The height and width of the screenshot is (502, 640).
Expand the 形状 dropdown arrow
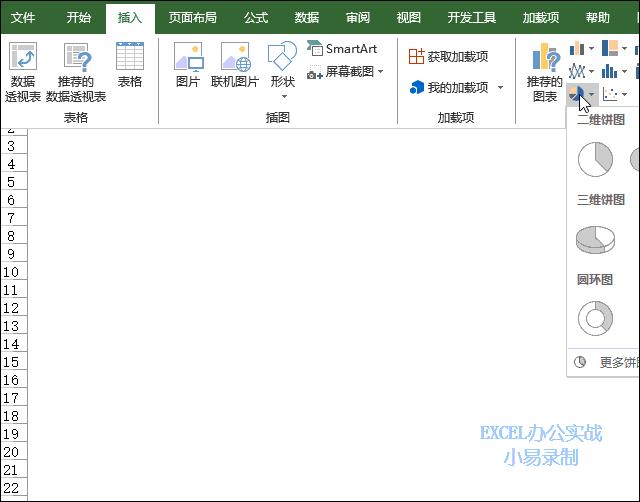click(x=284, y=97)
